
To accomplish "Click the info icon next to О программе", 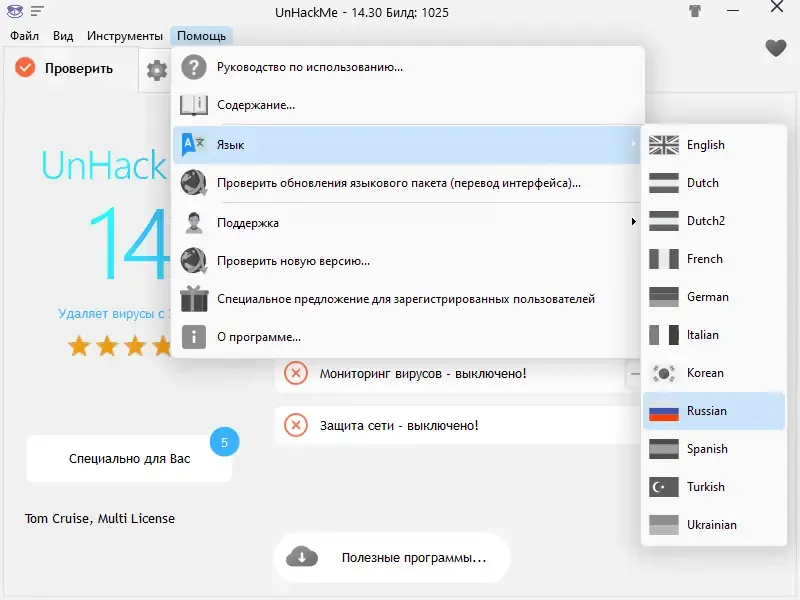I will point(194,337).
